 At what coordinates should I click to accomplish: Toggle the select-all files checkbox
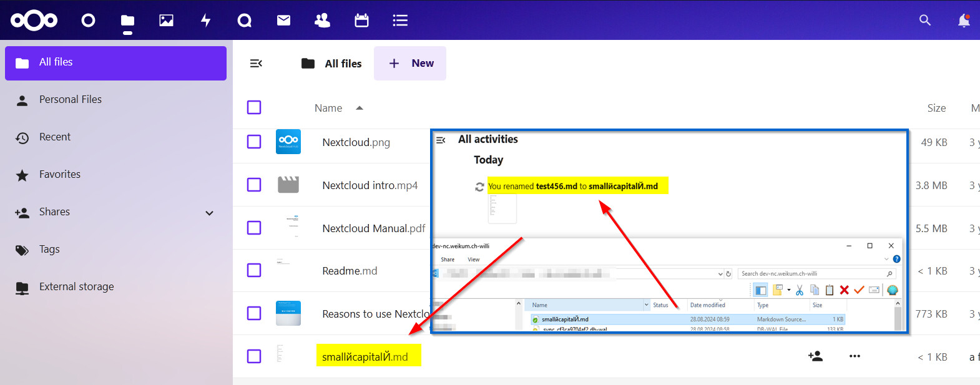pos(254,107)
